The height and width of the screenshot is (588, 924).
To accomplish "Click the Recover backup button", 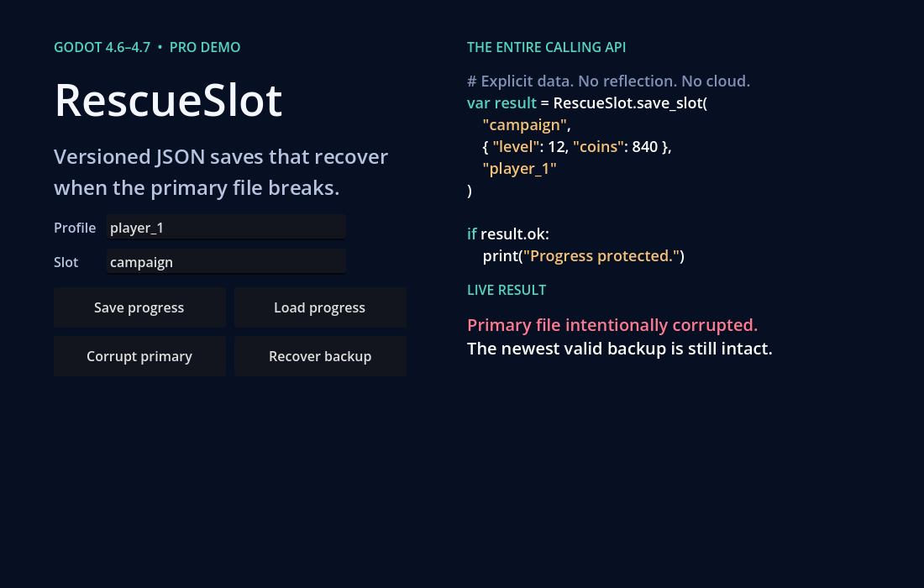I will (320, 356).
